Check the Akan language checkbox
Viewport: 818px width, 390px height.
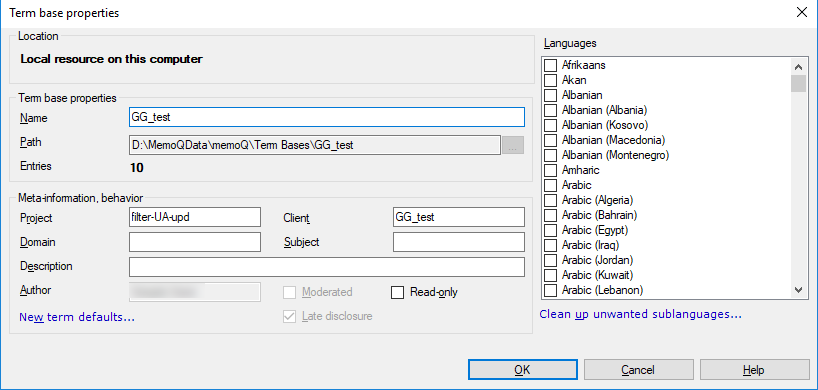(x=550, y=80)
